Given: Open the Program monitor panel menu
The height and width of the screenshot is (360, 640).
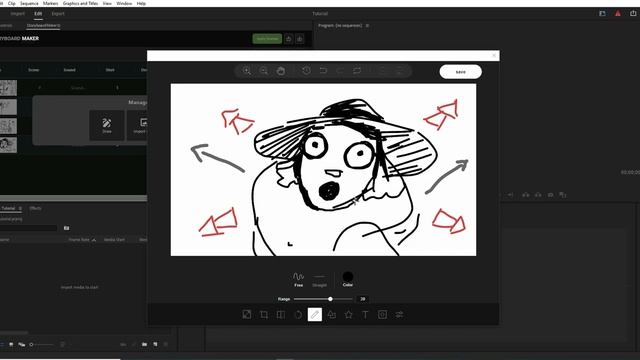Looking at the screenshot, I should click(367, 25).
